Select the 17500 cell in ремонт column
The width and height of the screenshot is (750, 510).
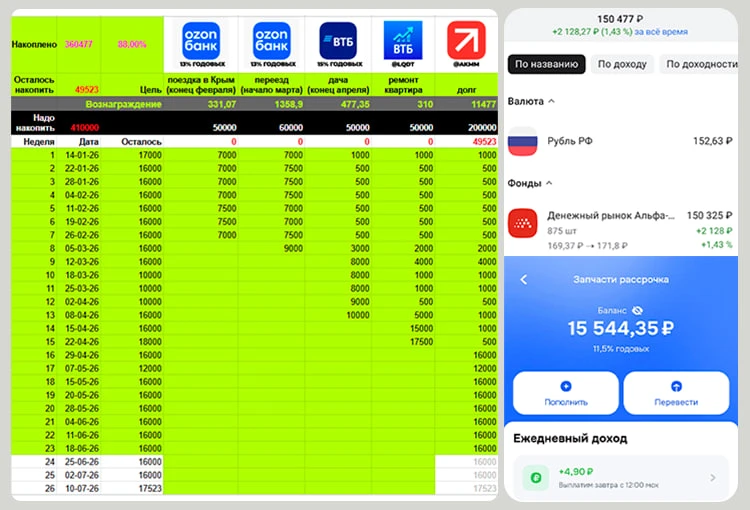click(x=403, y=342)
